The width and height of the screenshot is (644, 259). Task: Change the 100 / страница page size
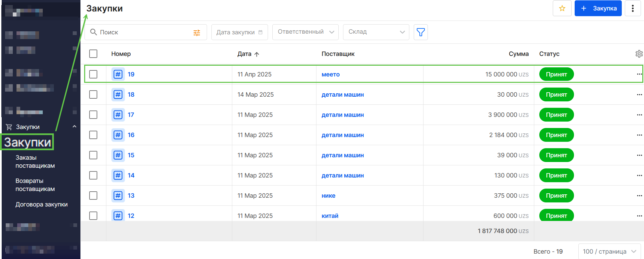[609, 252]
